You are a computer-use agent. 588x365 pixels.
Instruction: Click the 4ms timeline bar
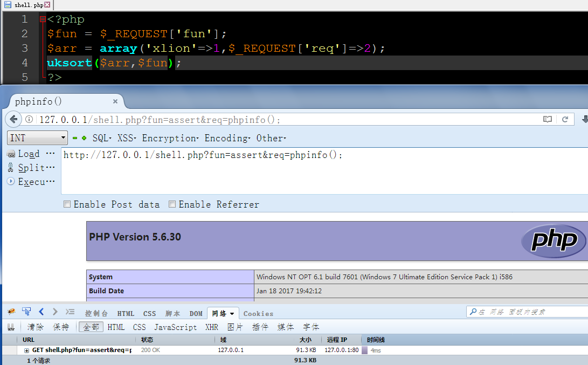click(x=364, y=350)
